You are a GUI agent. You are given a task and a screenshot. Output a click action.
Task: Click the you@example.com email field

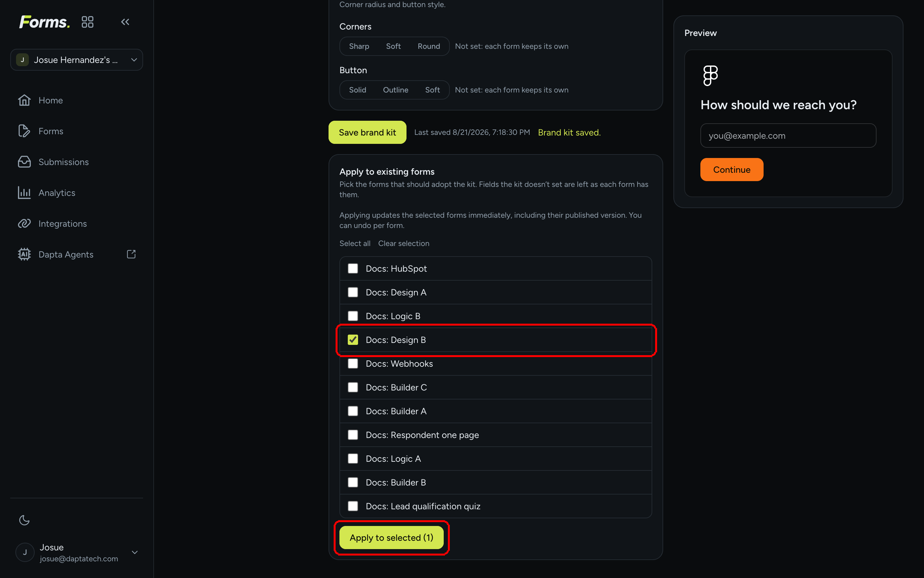788,135
